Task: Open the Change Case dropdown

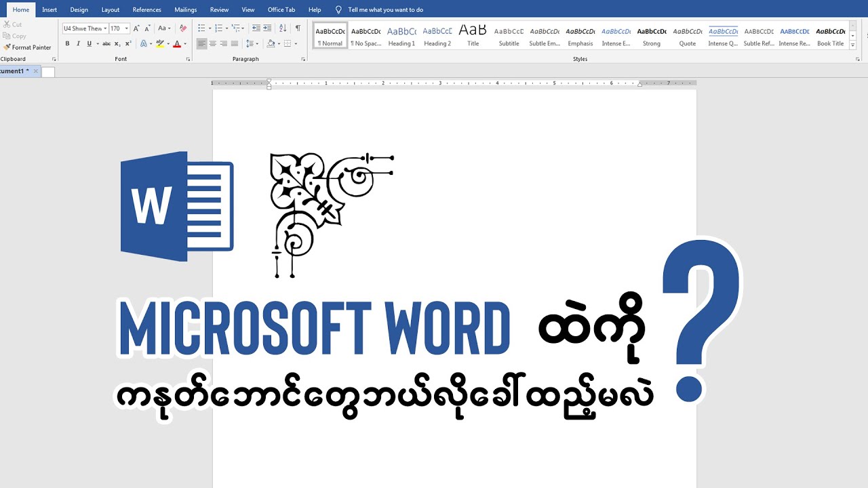Action: [x=164, y=28]
